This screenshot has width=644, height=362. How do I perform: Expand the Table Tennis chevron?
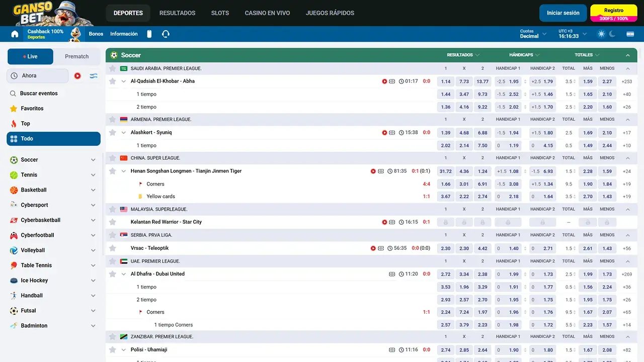93,265
